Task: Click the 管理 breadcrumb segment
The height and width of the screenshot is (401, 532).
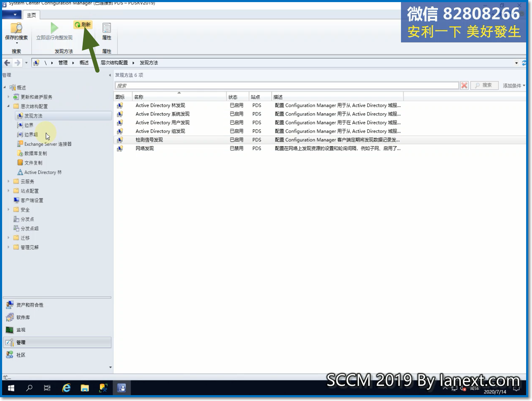Action: [x=63, y=63]
